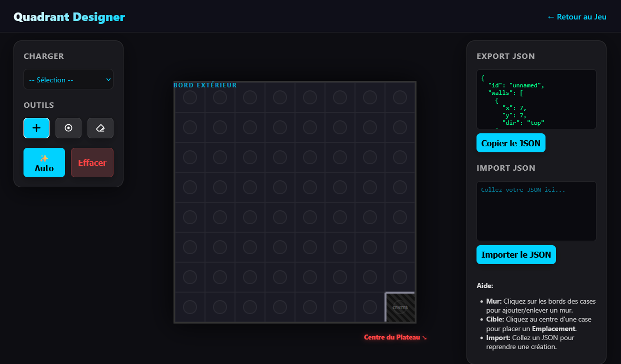Open the "-- Sélection --" dropdown
Screen dimensions: 621x364
tap(68, 79)
